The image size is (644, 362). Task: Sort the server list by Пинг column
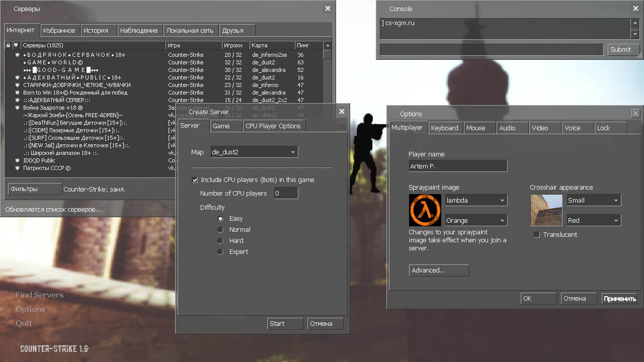(308, 45)
